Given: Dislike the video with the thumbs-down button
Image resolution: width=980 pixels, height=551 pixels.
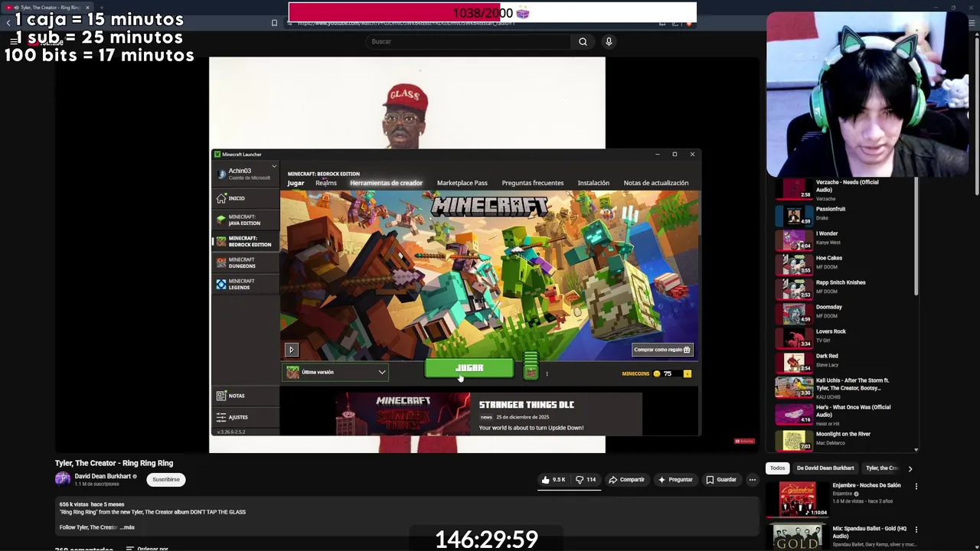Looking at the screenshot, I should point(586,480).
